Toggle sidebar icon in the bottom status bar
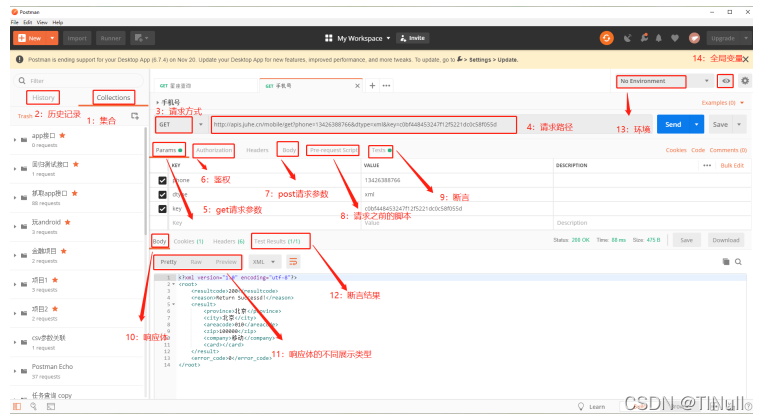The height and width of the screenshot is (420, 759). coord(17,406)
